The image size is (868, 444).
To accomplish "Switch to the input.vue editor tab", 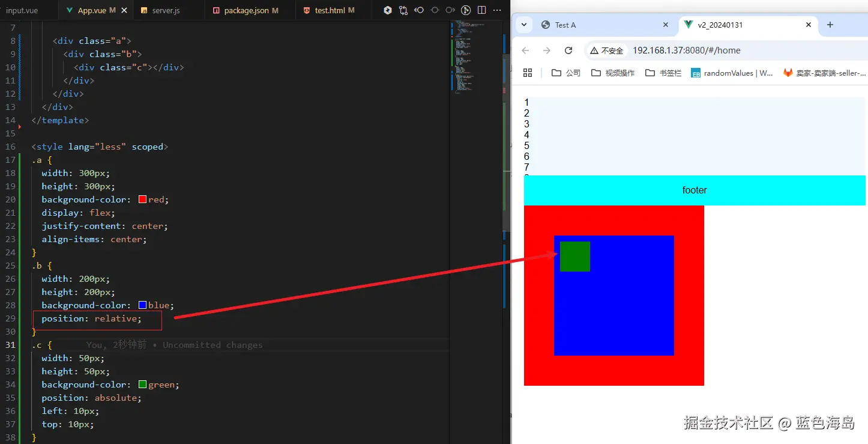I will coord(29,11).
